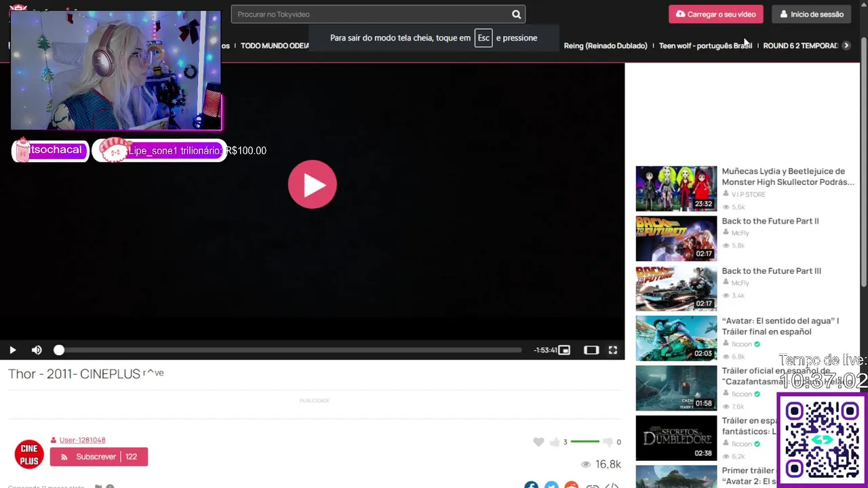Add video to favorites with heart icon
Image resolution: width=868 pixels, height=488 pixels.
tap(538, 442)
